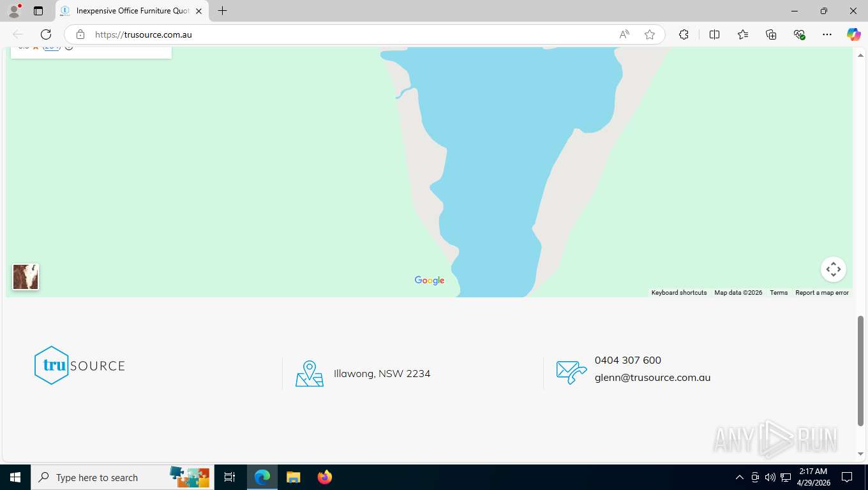Screen dimensions: 868x490
Task: Click Report a map error link
Action: pyautogui.click(x=822, y=293)
